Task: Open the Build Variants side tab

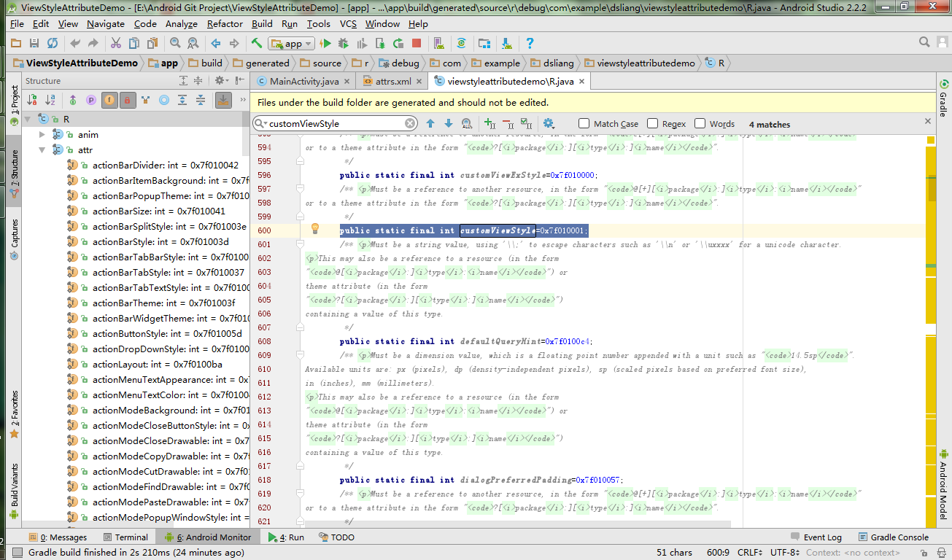Action: 14,492
